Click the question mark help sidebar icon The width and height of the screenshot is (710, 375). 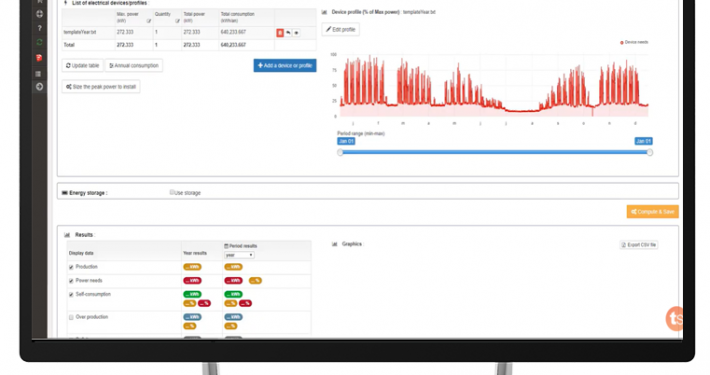(x=39, y=28)
